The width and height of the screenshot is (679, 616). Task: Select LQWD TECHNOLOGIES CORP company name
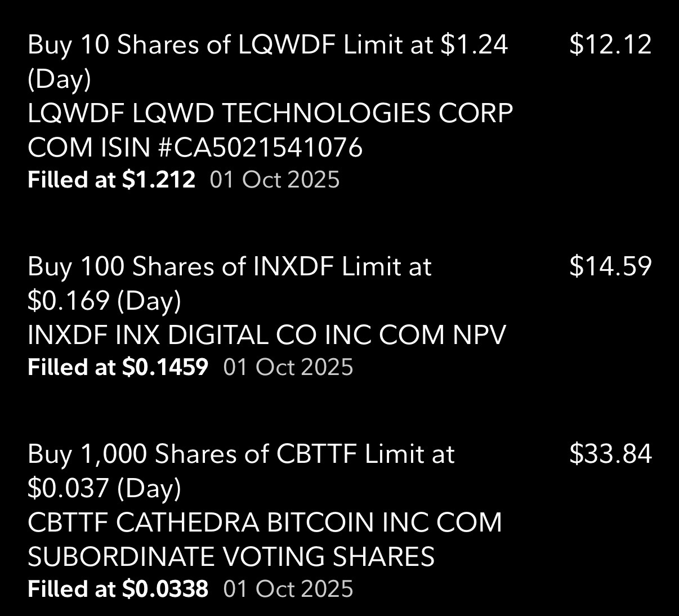(x=323, y=113)
